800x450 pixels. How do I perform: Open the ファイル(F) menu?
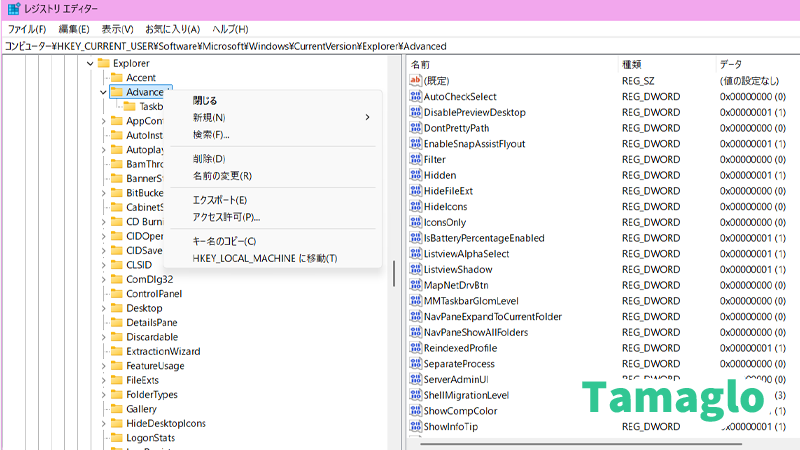pos(27,29)
